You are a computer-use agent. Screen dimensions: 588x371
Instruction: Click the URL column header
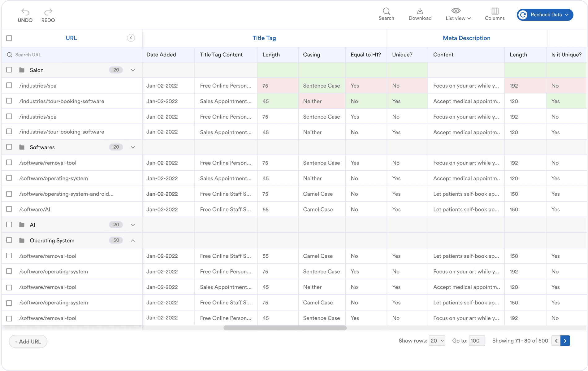[x=71, y=38]
